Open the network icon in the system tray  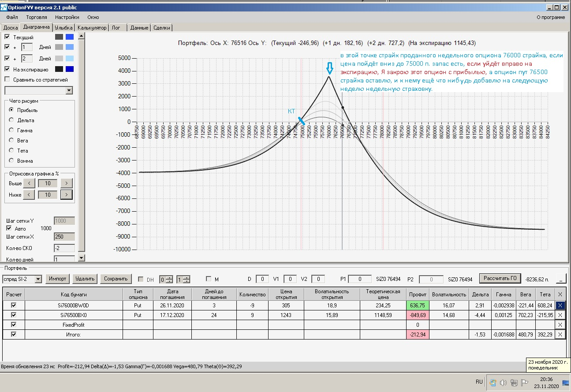point(514,382)
